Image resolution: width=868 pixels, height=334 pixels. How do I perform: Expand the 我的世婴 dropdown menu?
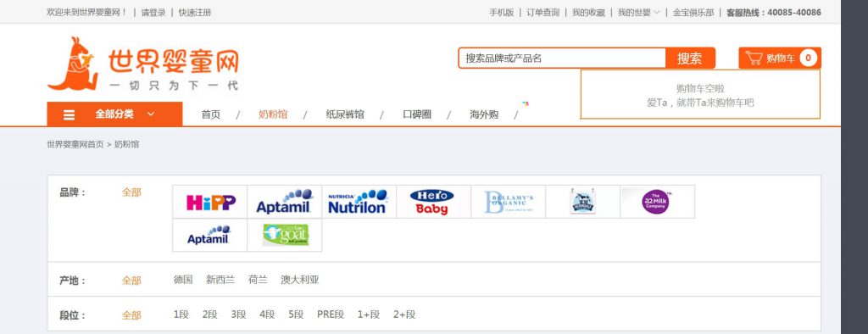tap(639, 12)
